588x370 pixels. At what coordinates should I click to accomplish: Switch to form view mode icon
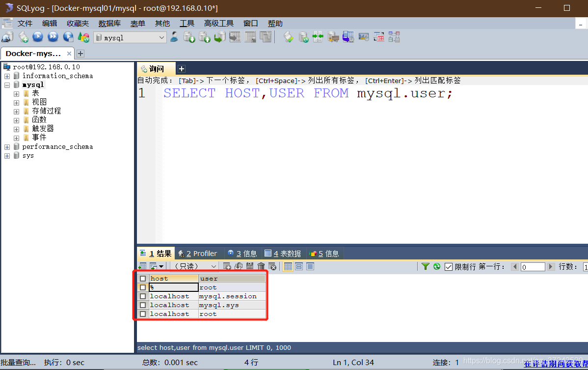299,266
